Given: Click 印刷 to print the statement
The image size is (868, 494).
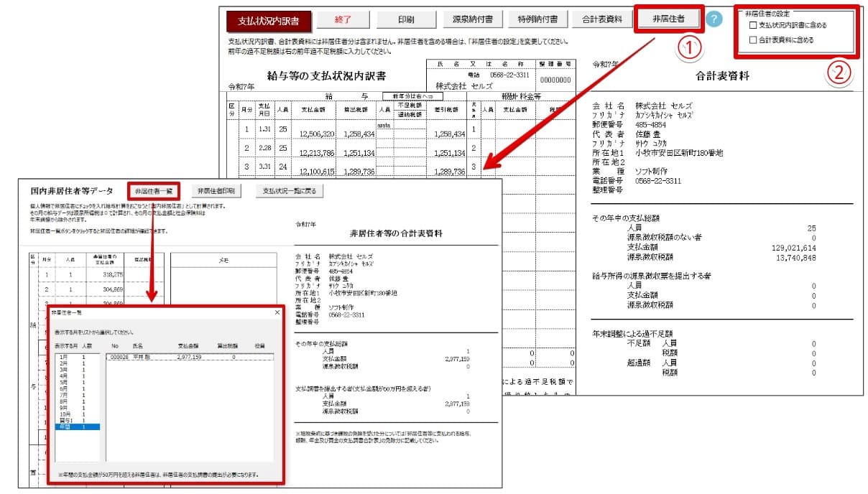Looking at the screenshot, I should click(x=407, y=19).
